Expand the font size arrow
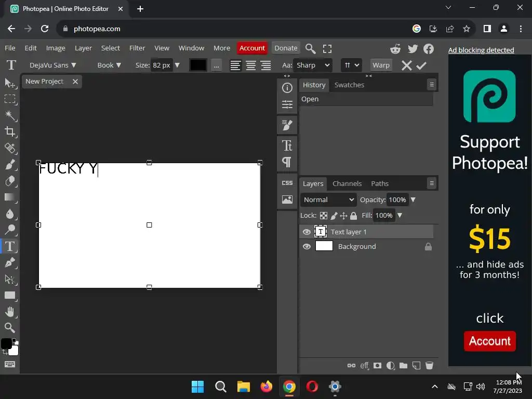The image size is (532, 399). 177,65
